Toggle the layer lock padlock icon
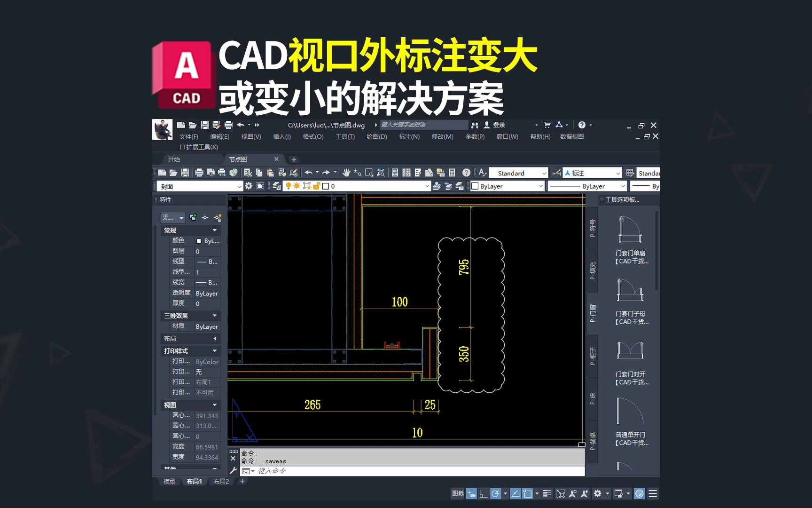 point(317,186)
